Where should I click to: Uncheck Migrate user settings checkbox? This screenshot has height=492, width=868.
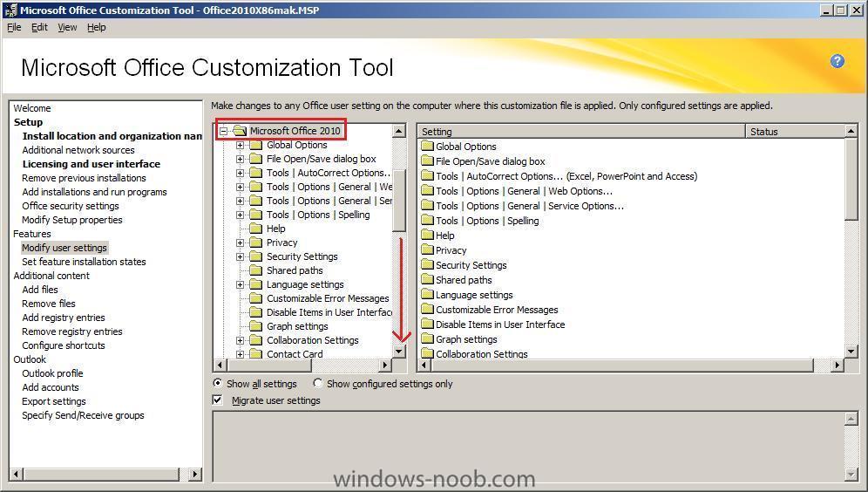[x=218, y=400]
